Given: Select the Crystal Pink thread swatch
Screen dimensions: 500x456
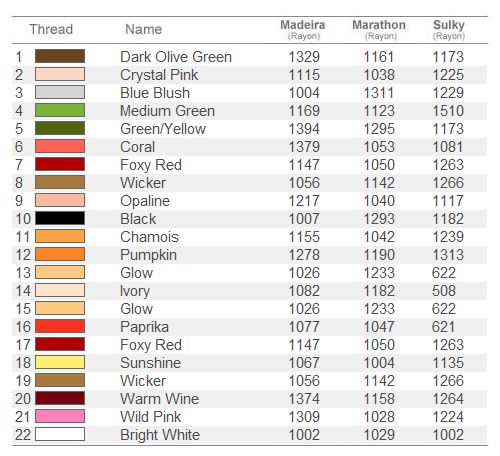Looking at the screenshot, I should click(x=60, y=74).
